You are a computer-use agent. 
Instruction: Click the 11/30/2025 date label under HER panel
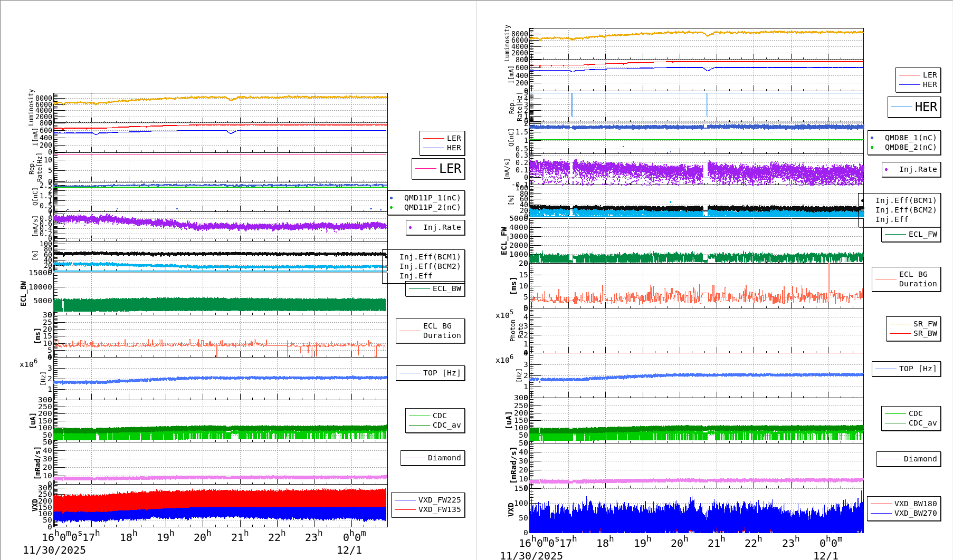pos(531,555)
